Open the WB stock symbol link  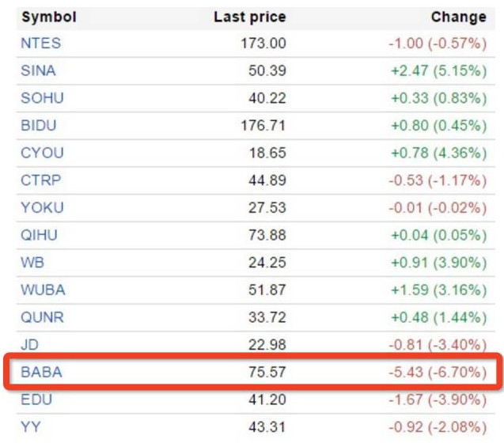[x=32, y=263]
